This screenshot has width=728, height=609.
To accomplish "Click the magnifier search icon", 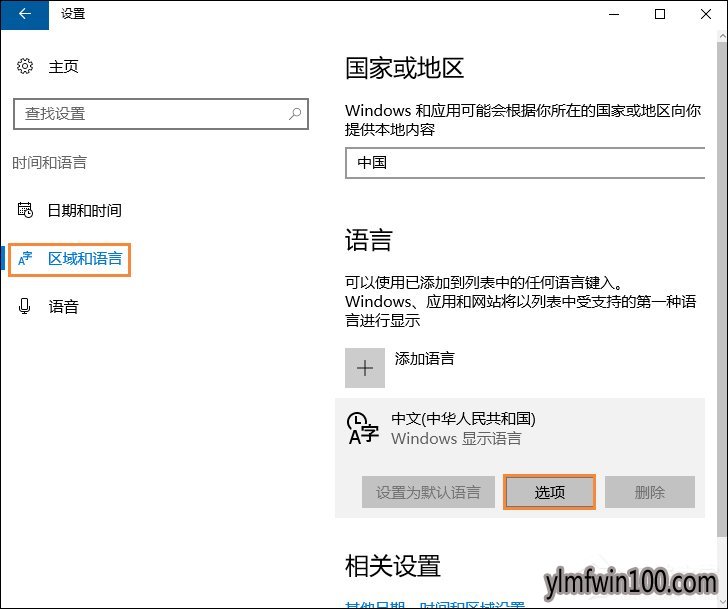I will [295, 114].
